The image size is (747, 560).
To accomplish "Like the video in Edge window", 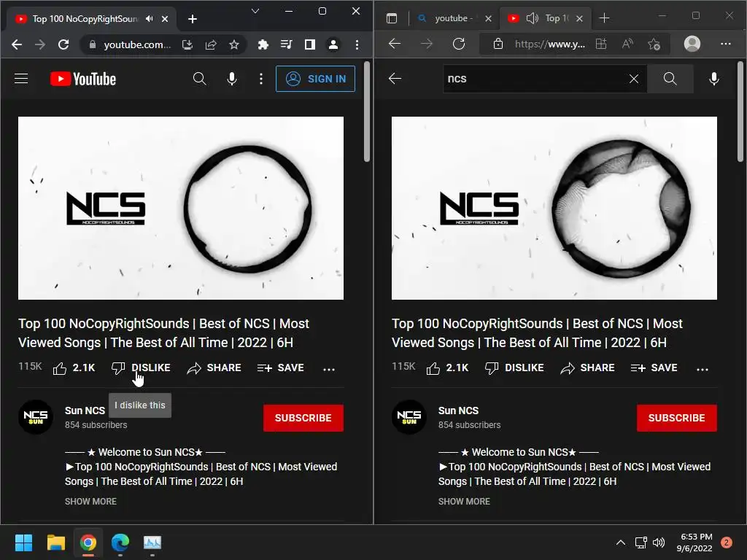I will [447, 368].
